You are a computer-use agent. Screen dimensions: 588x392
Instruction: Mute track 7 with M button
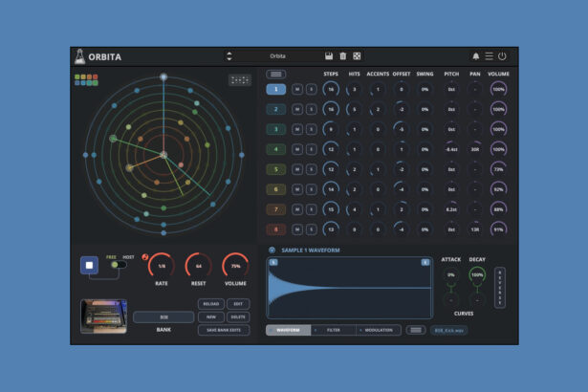pos(297,209)
